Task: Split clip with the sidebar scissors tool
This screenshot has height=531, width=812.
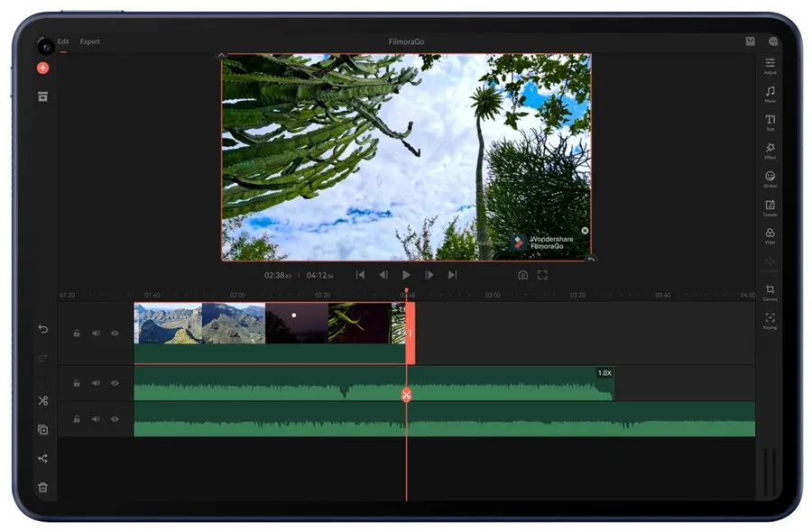Action: coord(43,400)
